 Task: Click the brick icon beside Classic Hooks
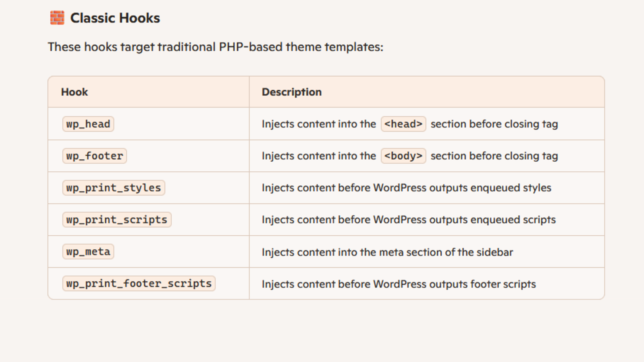click(x=57, y=18)
